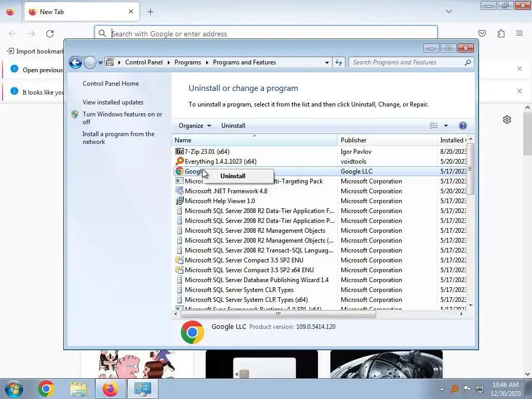Select Microsoft SQL Server 2008 R2 Management Objects

[255, 230]
